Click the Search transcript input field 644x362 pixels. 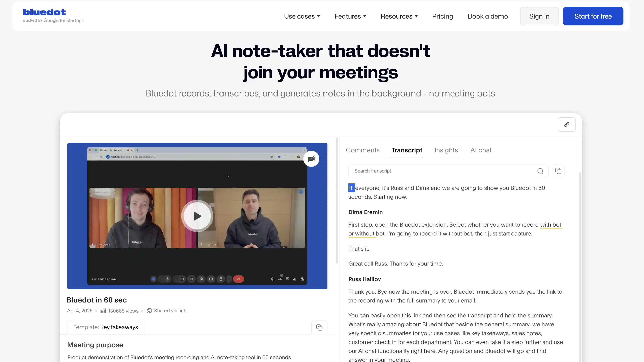(442, 171)
